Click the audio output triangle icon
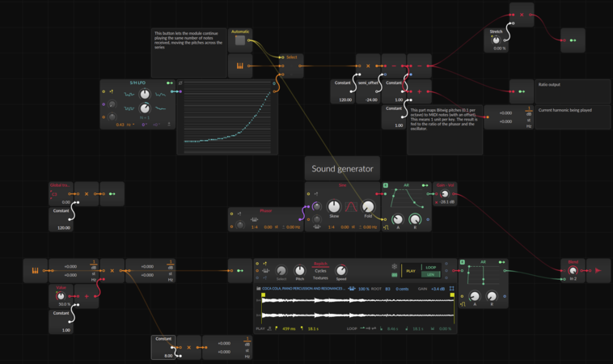The height and width of the screenshot is (364, 613). (x=598, y=271)
